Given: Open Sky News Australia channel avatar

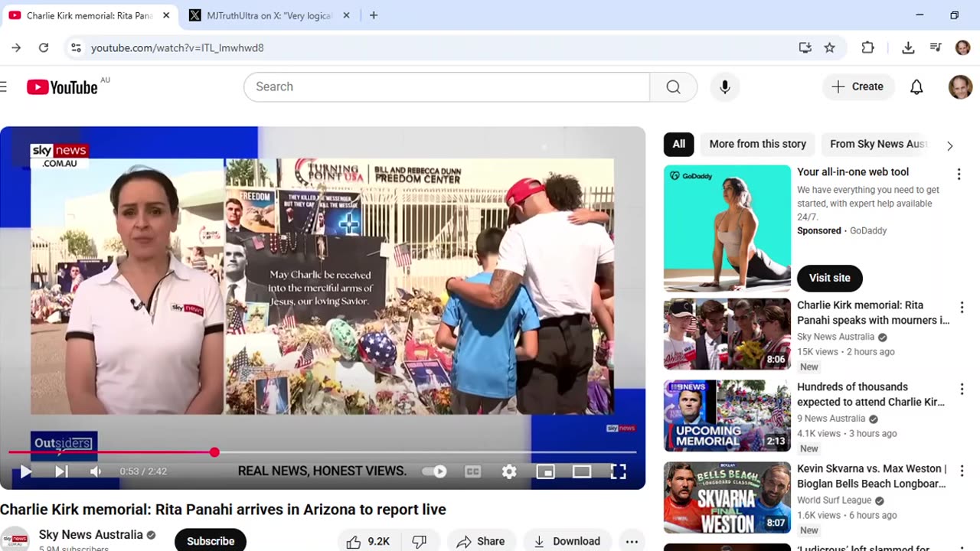Looking at the screenshot, I should (15, 540).
